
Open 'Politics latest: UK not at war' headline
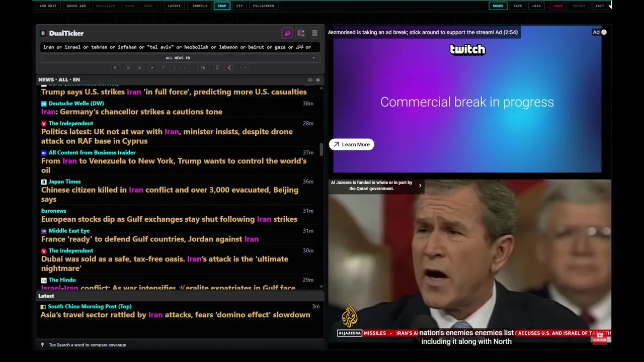(x=167, y=136)
